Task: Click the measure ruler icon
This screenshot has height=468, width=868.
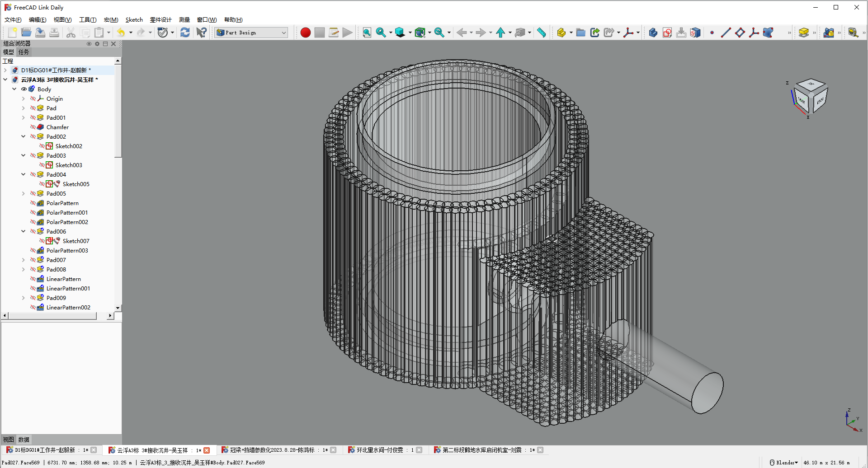Action: pyautogui.click(x=541, y=33)
